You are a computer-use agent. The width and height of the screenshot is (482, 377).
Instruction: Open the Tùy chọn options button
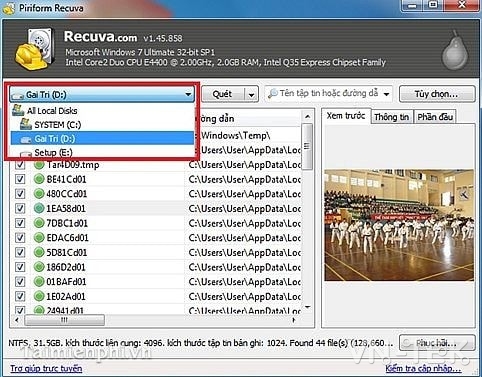[437, 94]
